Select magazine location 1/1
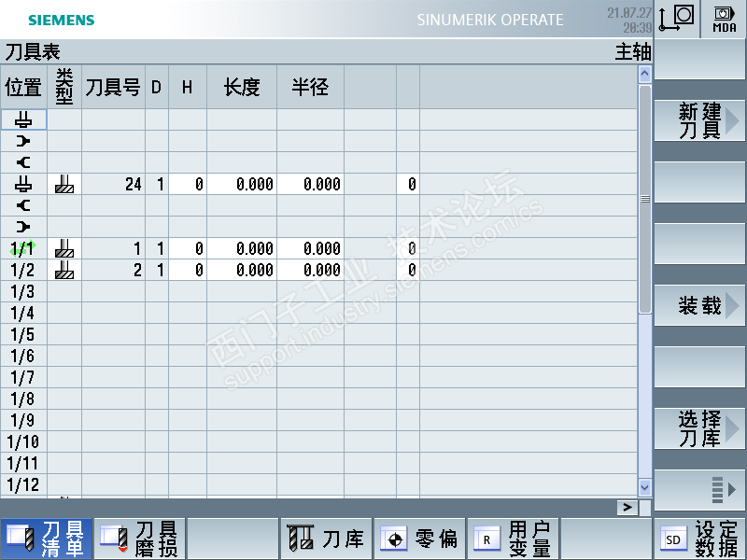Image resolution: width=747 pixels, height=560 pixels. 23,248
